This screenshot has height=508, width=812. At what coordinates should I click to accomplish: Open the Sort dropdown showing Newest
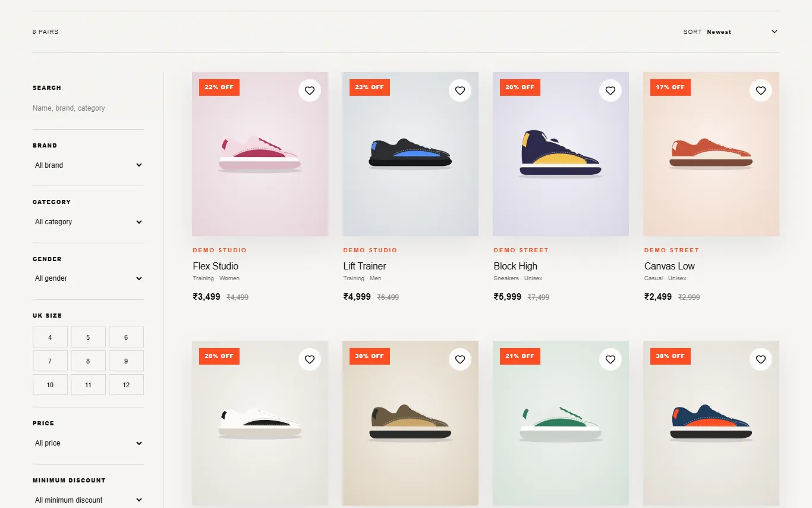(742, 32)
